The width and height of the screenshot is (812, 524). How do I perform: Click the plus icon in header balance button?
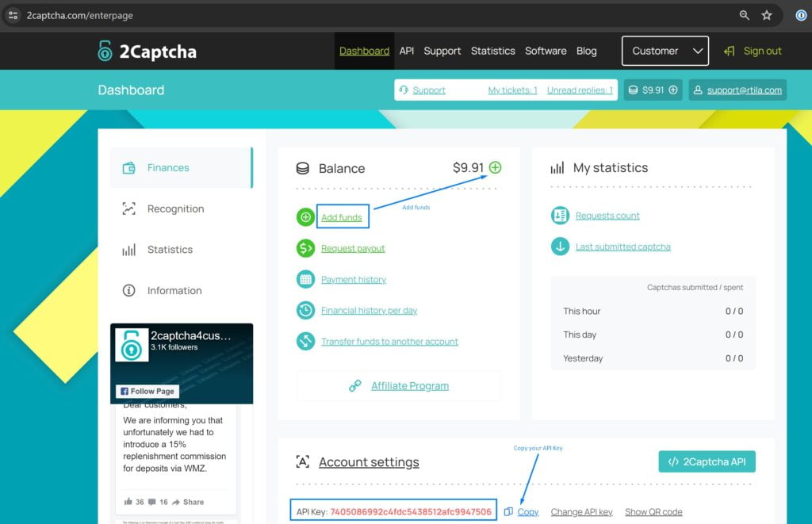(672, 90)
